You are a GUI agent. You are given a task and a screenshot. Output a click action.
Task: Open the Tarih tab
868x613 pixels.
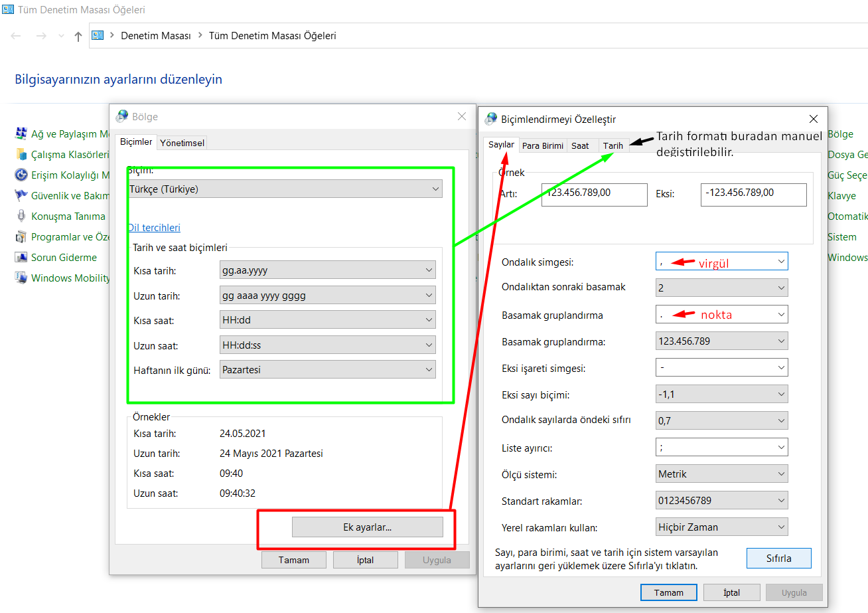point(613,145)
